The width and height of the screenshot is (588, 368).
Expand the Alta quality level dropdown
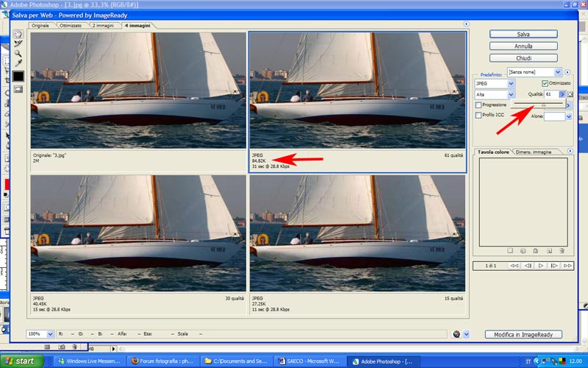510,94
